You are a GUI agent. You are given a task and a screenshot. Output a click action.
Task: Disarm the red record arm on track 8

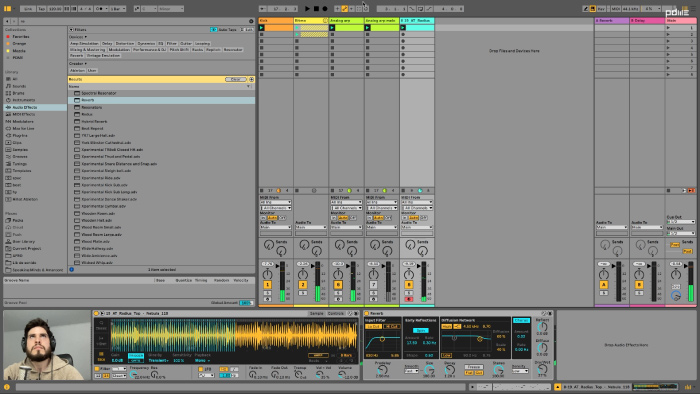tap(408, 299)
